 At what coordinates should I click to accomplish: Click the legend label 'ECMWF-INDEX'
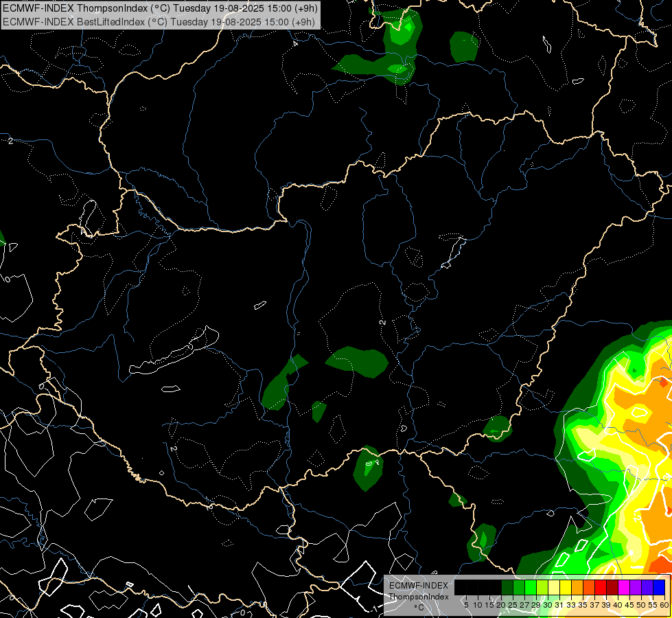419,586
